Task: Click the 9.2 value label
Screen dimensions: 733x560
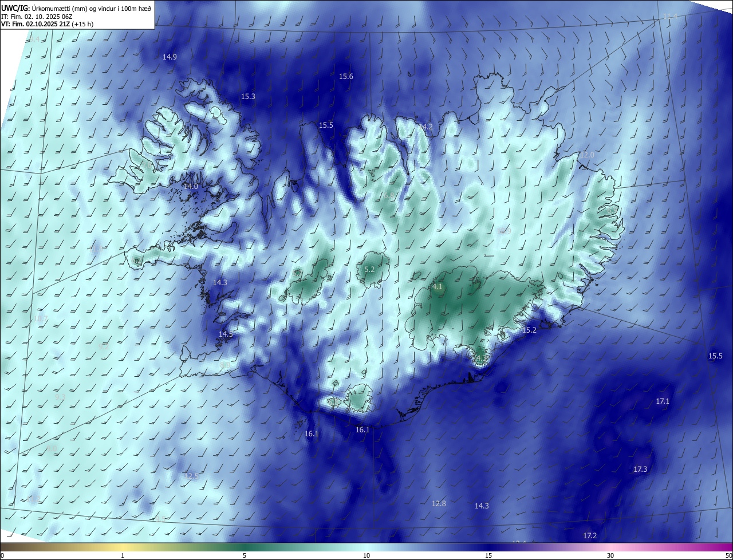Action: click(104, 346)
